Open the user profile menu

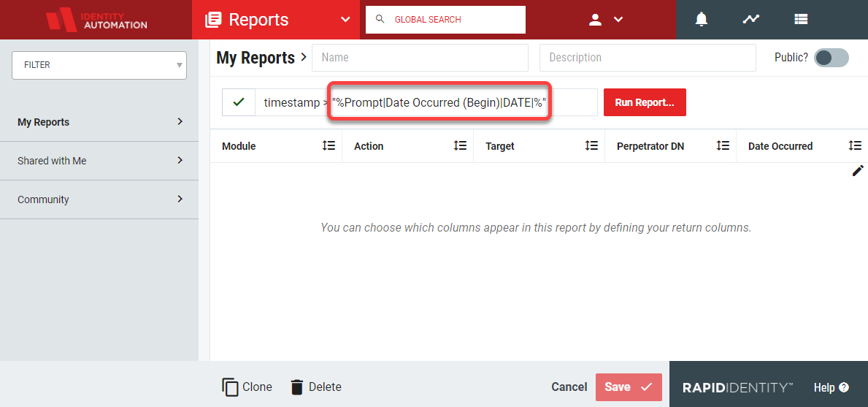pyautogui.click(x=595, y=20)
